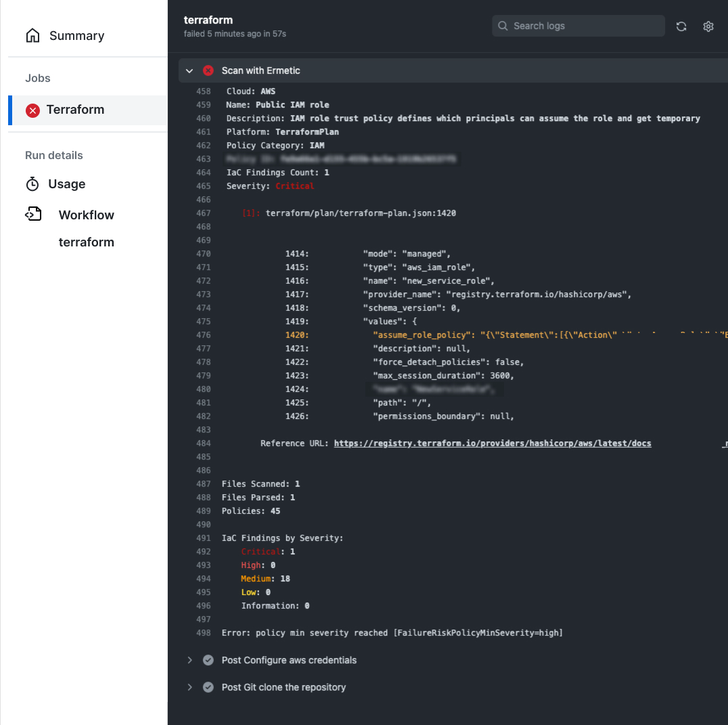The height and width of the screenshot is (725, 728).
Task: Open the registry.terraform.io reference URL
Action: pyautogui.click(x=492, y=443)
